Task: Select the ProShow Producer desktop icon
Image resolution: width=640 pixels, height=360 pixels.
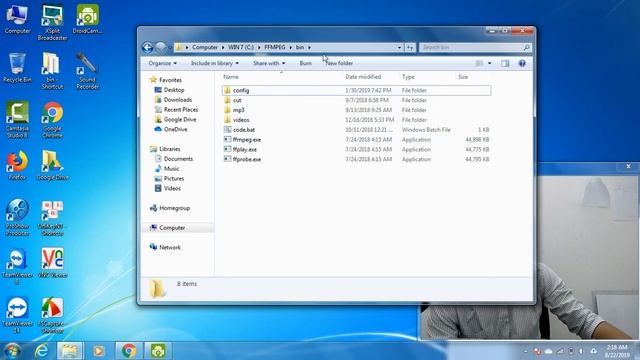Action: click(x=17, y=218)
